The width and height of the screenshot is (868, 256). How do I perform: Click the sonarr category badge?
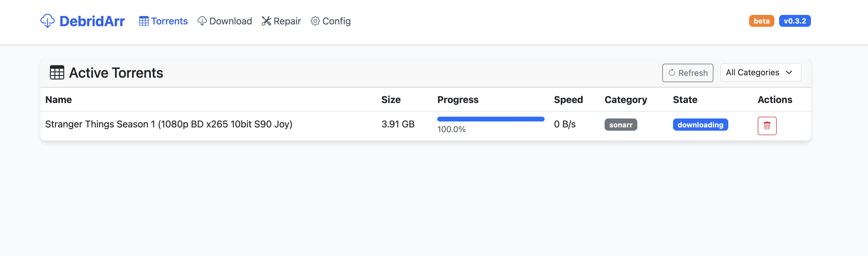click(620, 125)
